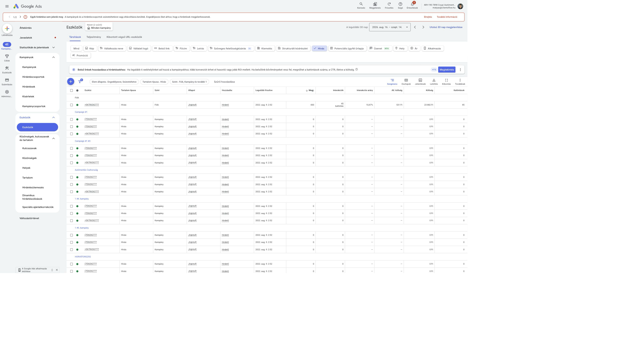Click the filter funnel icon
This screenshot has height=364, width=623.
(x=80, y=82)
